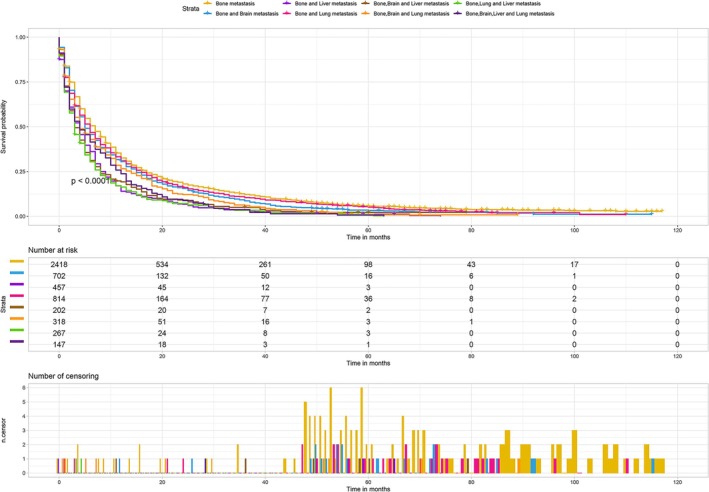Click the Bone metastasis legend marker
The height and width of the screenshot is (492, 709).
tap(208, 3)
